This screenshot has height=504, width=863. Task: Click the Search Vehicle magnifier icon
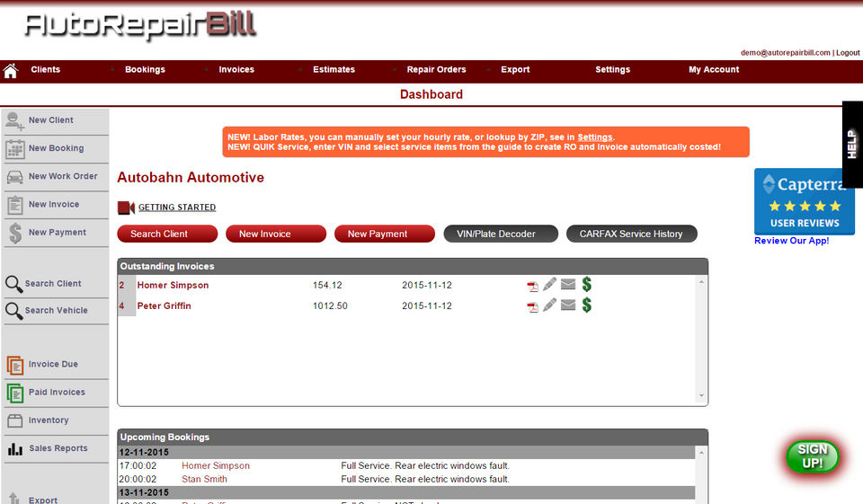point(13,311)
